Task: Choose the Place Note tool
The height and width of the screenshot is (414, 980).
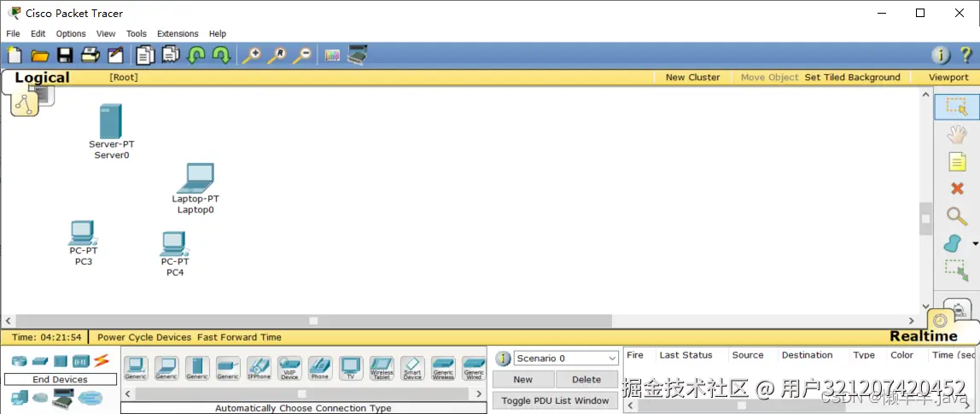Action: click(957, 162)
